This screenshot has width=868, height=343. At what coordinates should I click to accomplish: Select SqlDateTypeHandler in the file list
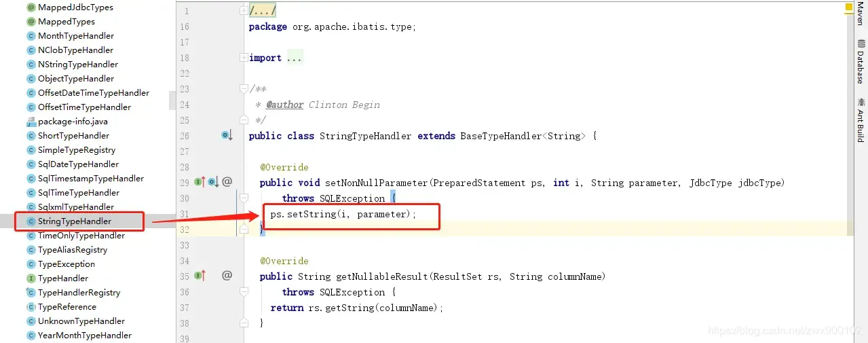tap(78, 164)
